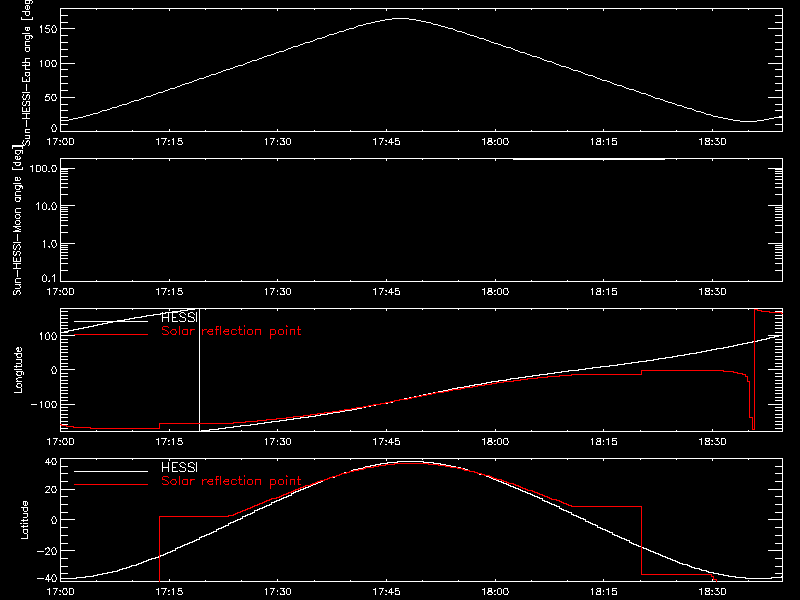Click red legend line in Latitude plot
The height and width of the screenshot is (600, 800).
pyautogui.click(x=111, y=484)
